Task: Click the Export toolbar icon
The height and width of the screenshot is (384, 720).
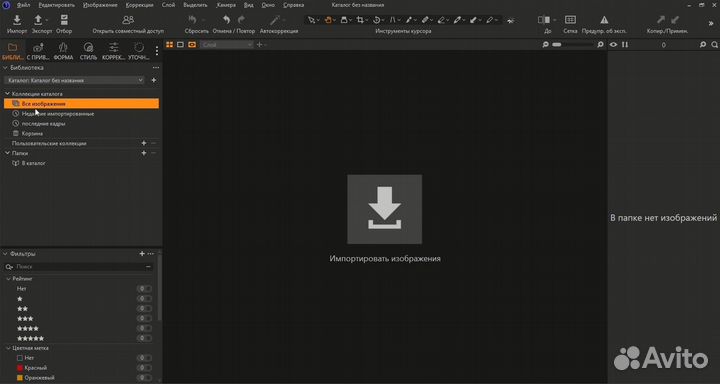Action: 38,20
